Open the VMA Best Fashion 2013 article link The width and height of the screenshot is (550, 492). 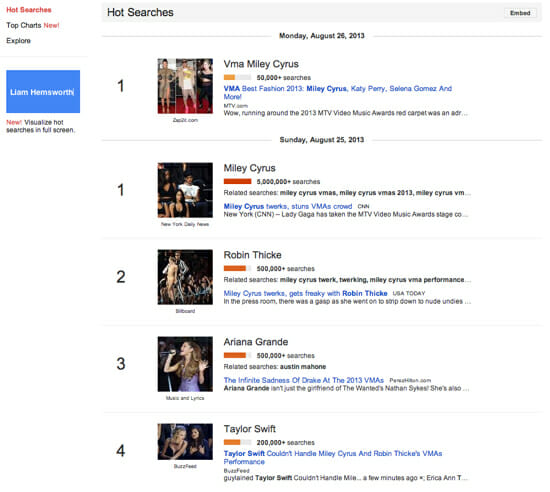coord(337,93)
